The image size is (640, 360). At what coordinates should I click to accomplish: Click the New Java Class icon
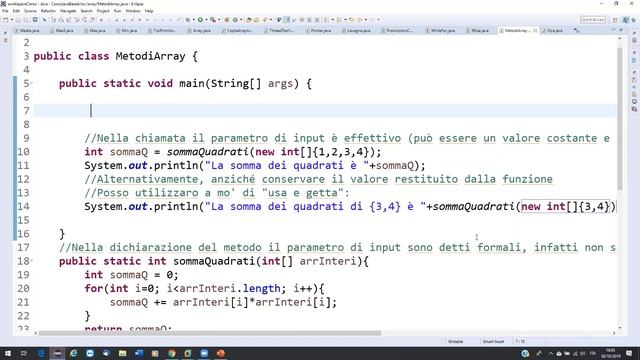click(x=235, y=20)
